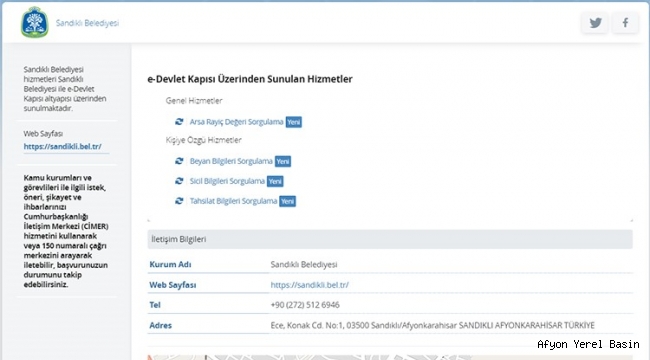Click the sidebar municipality services description text
This screenshot has height=360, width=650.
coord(65,89)
